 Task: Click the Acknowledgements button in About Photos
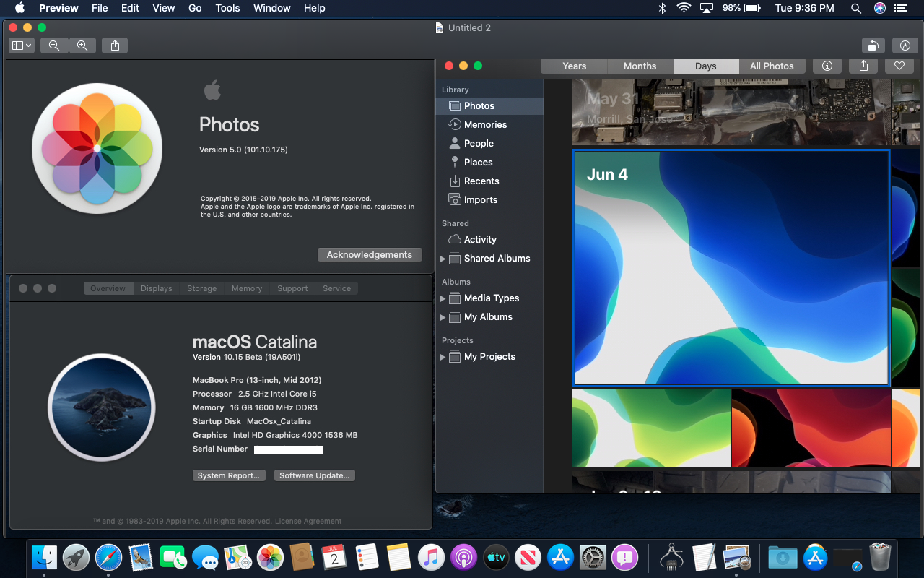pyautogui.click(x=370, y=254)
